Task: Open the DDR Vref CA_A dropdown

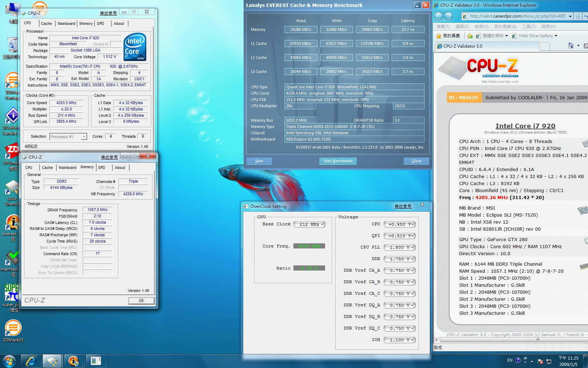Action: pyautogui.click(x=399, y=271)
